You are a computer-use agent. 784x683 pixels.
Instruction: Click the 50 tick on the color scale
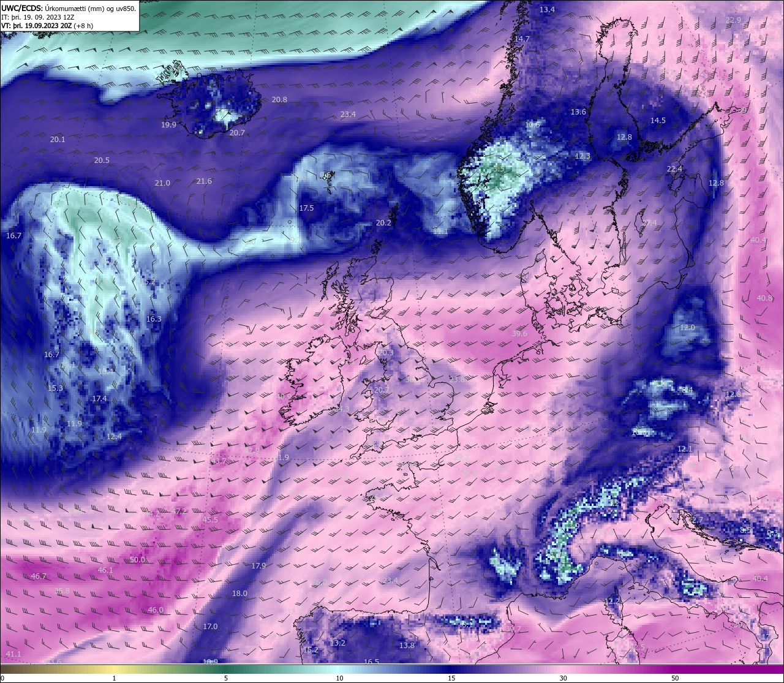674,678
